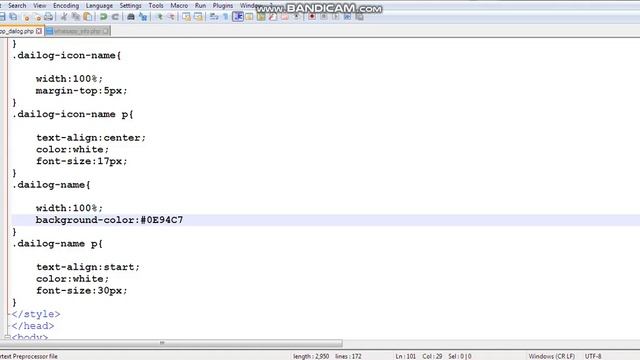
Task: Open the Settings menu
Action: pyautogui.click(x=131, y=5)
